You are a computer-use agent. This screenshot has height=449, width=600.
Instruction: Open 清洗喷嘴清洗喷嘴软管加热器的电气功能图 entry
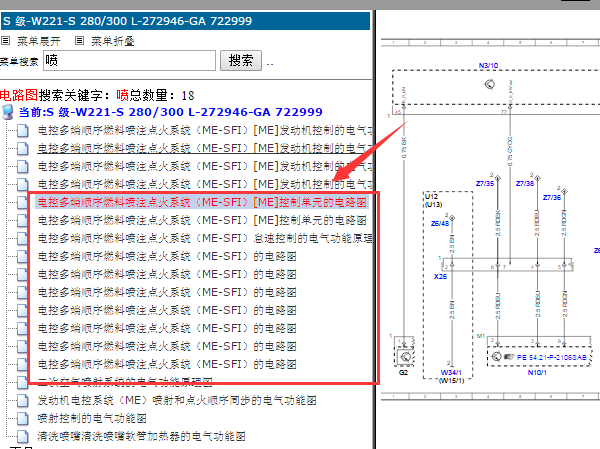[x=141, y=436]
